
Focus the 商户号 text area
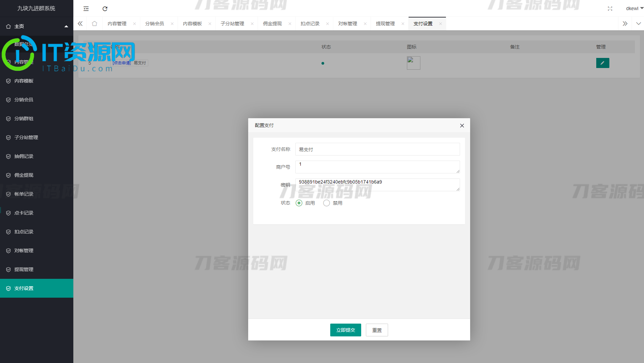click(377, 167)
